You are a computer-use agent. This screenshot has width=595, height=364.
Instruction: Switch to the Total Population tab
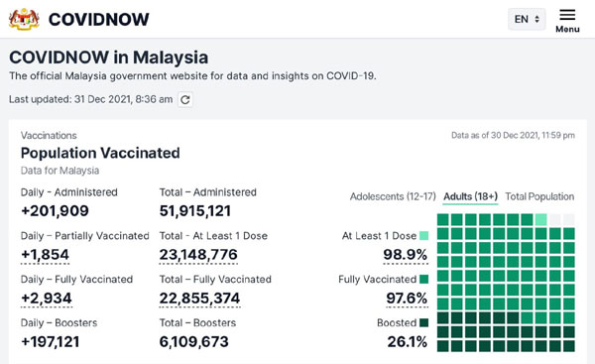(539, 196)
